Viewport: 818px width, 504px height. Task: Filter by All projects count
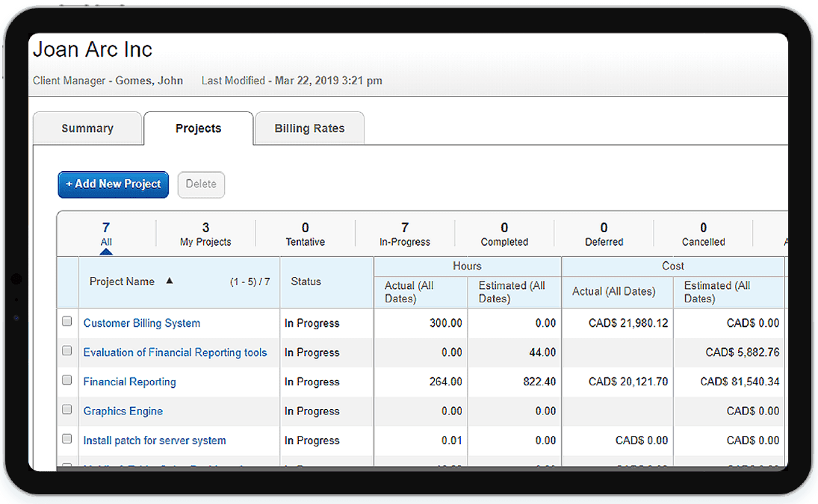(106, 234)
